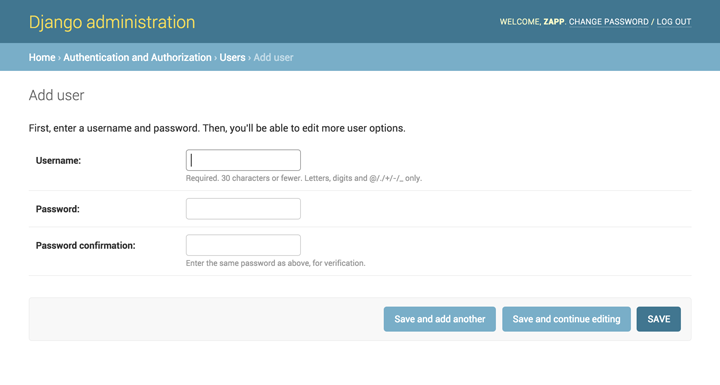Go to Home in the breadcrumbs

pos(42,57)
